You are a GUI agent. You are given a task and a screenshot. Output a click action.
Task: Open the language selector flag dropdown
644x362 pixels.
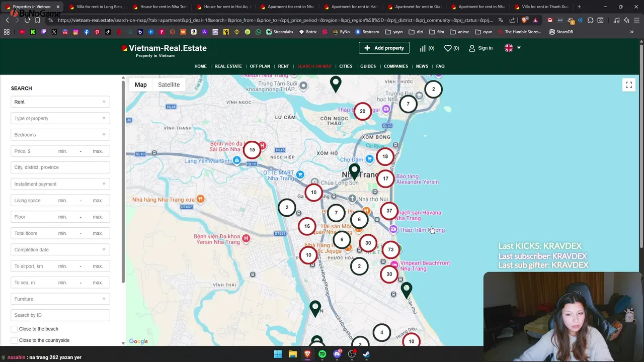(x=513, y=48)
